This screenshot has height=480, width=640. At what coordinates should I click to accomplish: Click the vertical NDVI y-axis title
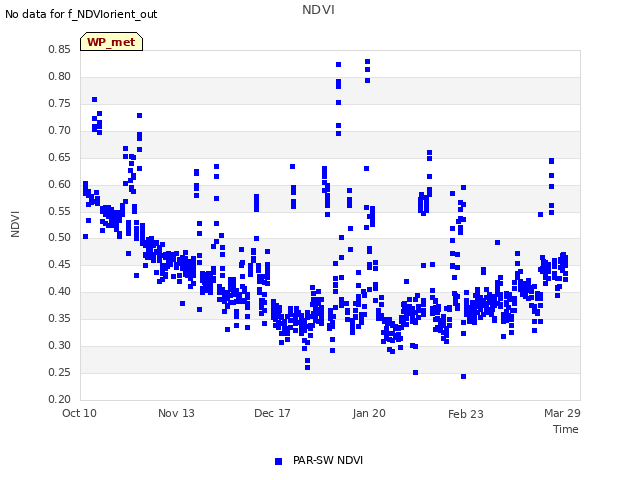click(15, 224)
